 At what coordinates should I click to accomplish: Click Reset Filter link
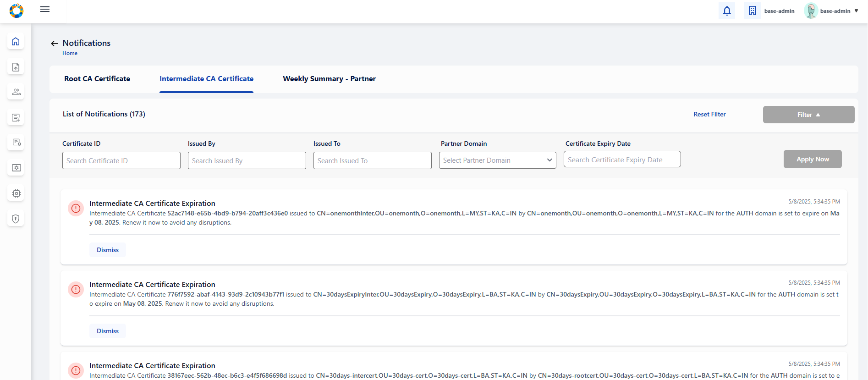(x=709, y=115)
